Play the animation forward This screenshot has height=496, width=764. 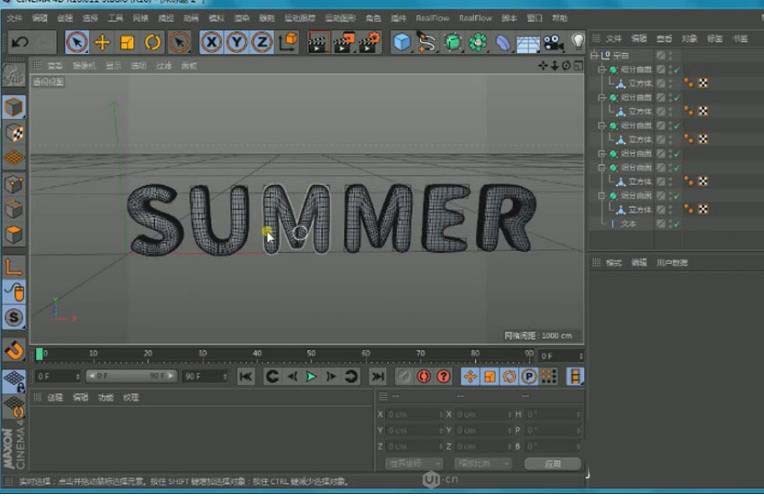(311, 376)
